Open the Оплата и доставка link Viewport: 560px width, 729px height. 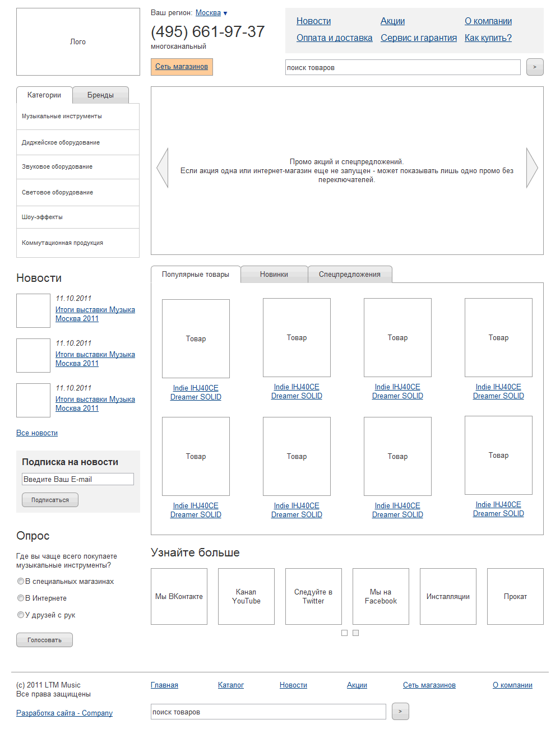tap(334, 38)
